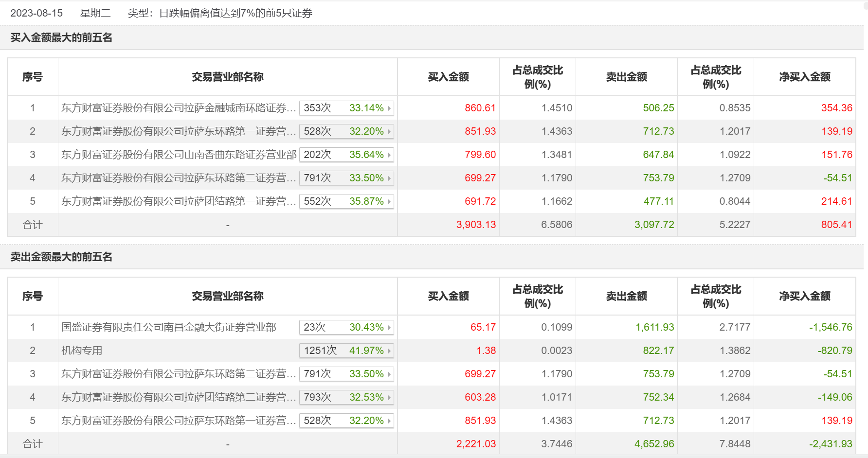The width and height of the screenshot is (868, 458).
Task: Open 东方财富证券拉萨金融城南环路 branch link
Action: click(179, 108)
